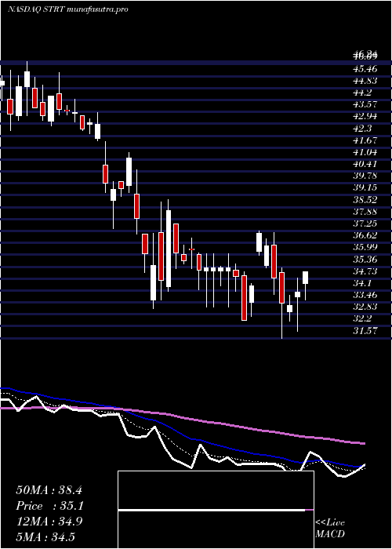Click the MACD indicator box
Screen dimensions: 392x549
(216, 510)
